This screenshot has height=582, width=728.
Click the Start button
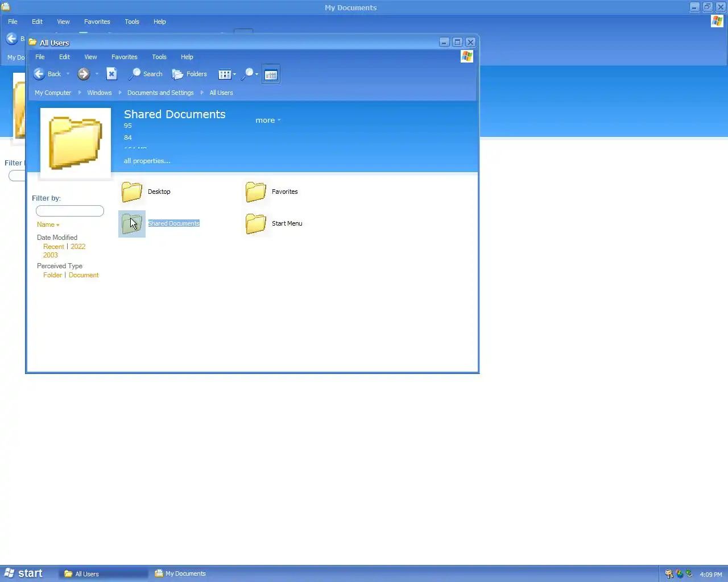[24, 573]
